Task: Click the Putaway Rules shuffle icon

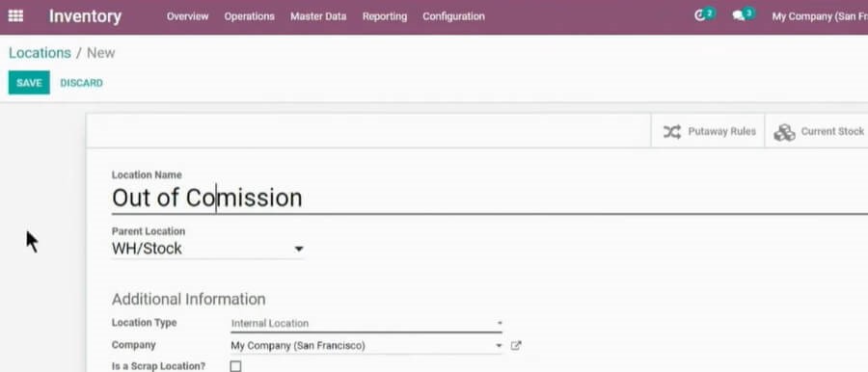Action: pyautogui.click(x=672, y=132)
